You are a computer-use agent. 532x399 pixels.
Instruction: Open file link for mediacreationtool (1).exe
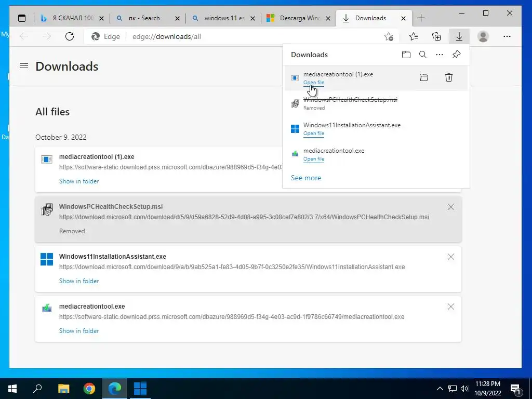[314, 83]
